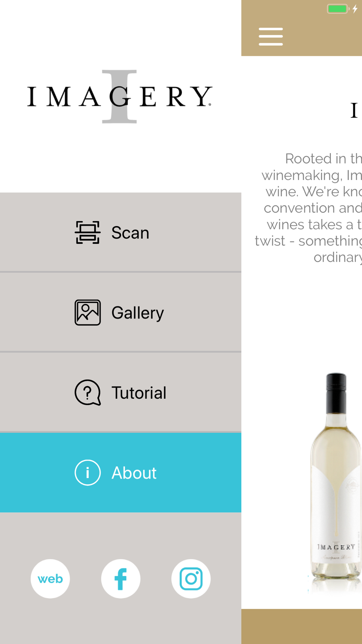362x644 pixels.
Task: Open the Scan menu item
Action: coord(121,232)
